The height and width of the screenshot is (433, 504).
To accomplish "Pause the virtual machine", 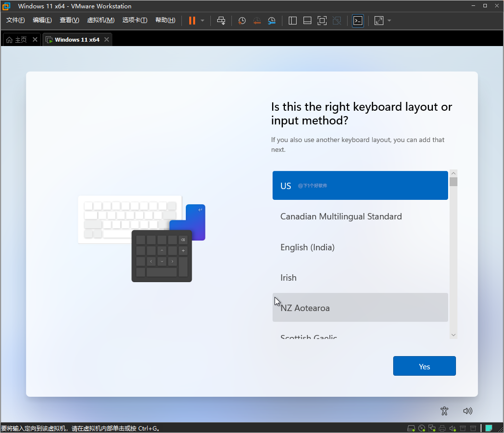I will click(x=191, y=21).
